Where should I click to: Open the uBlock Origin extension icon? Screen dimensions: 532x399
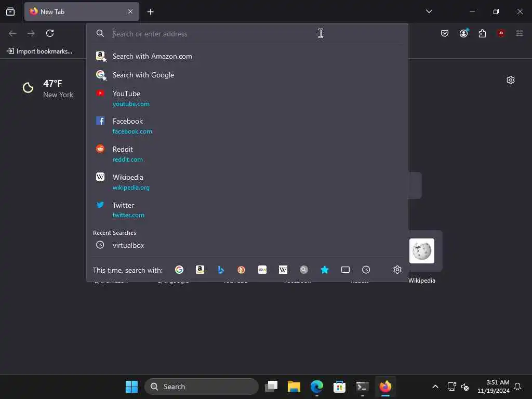[x=501, y=33]
